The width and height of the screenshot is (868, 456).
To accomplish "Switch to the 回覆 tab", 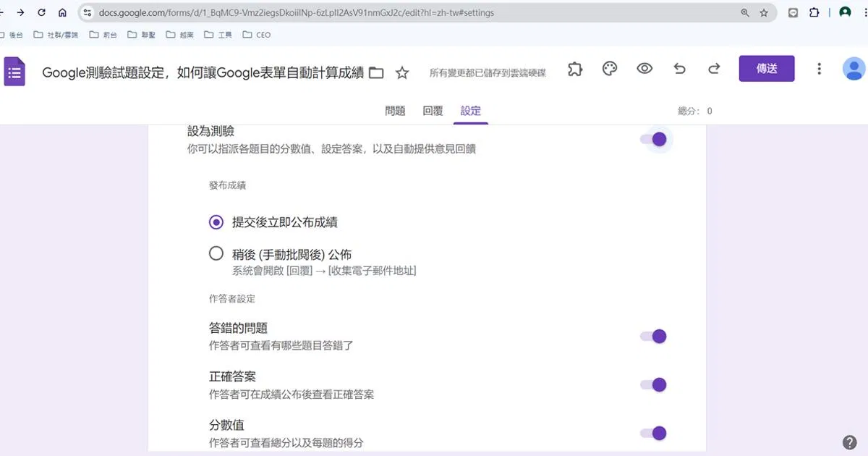I will [433, 111].
